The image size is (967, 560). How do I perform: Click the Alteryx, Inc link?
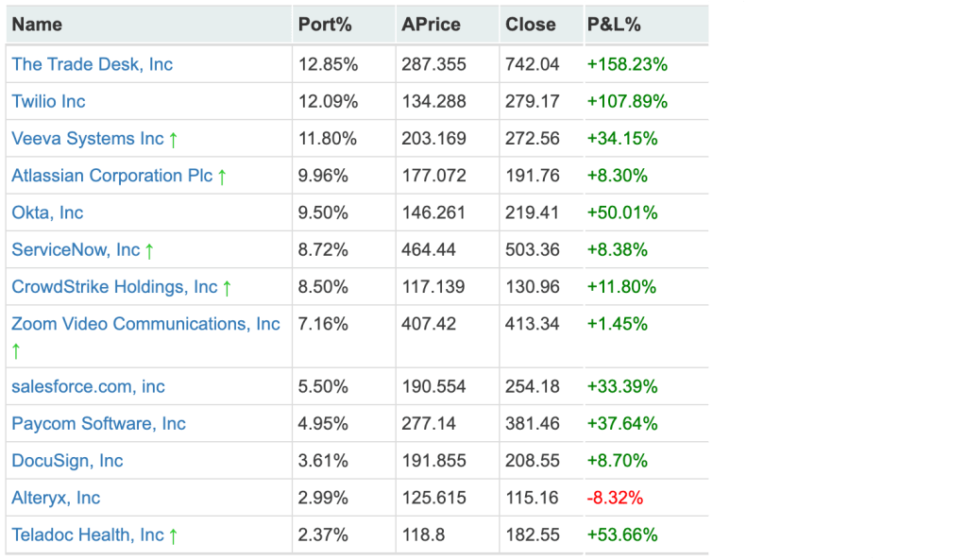[56, 498]
